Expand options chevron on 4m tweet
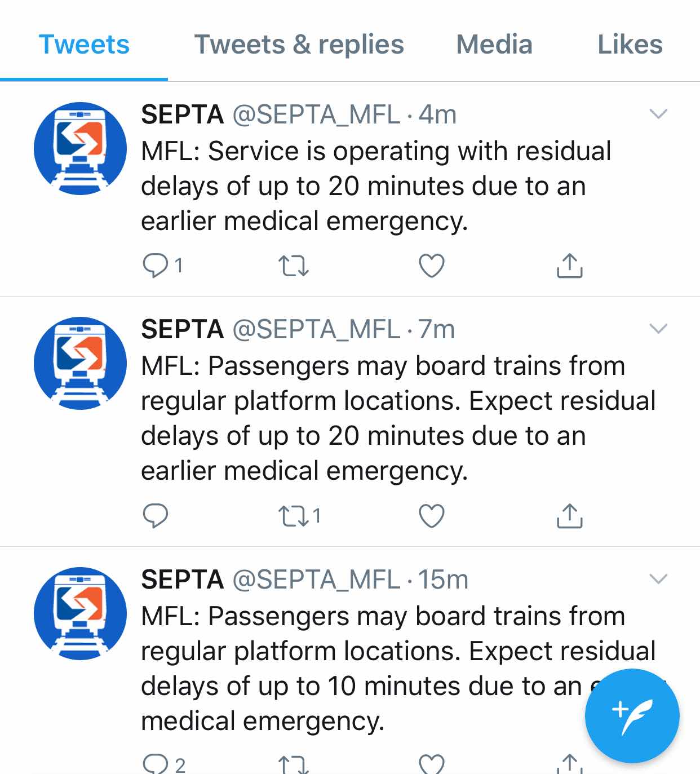Viewport: 700px width, 774px height. coord(658,114)
